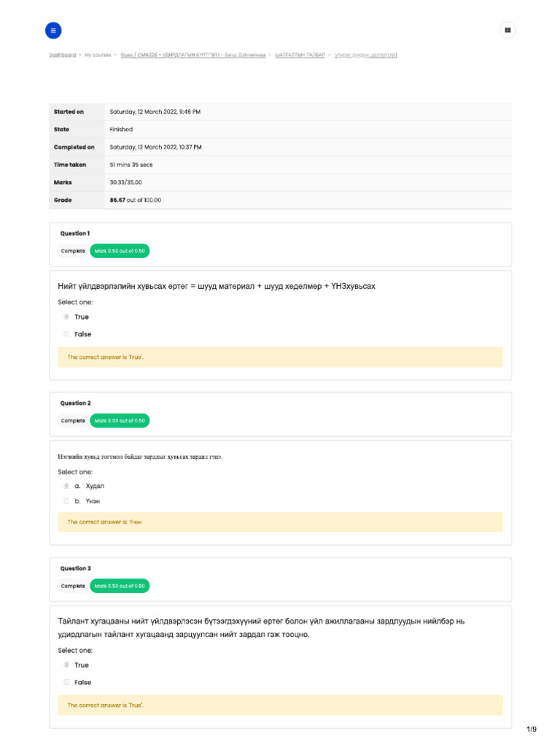Viewport: 560px width, 747px height.
Task: Click the Question 1 heading
Action: [x=75, y=233]
